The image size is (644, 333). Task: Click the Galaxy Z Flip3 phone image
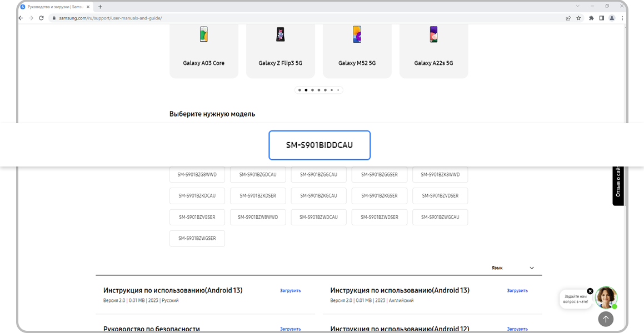[x=281, y=34]
